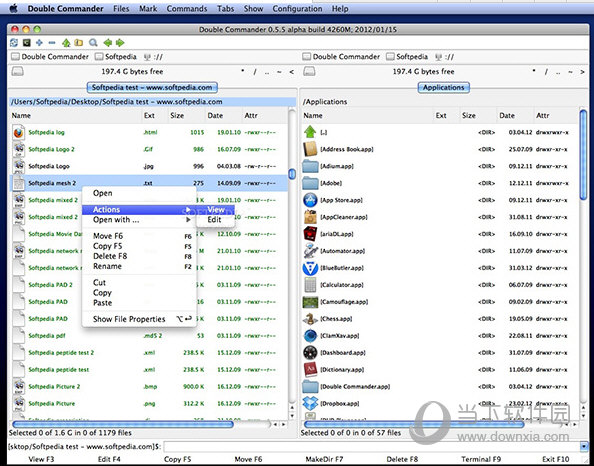The width and height of the screenshot is (594, 466).
Task: Click the Terminal F9 function button
Action: pos(481,459)
